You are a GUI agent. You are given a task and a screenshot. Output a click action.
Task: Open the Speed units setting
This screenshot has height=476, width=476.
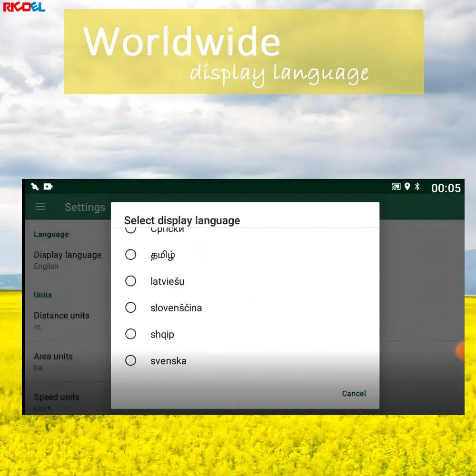coord(68,402)
